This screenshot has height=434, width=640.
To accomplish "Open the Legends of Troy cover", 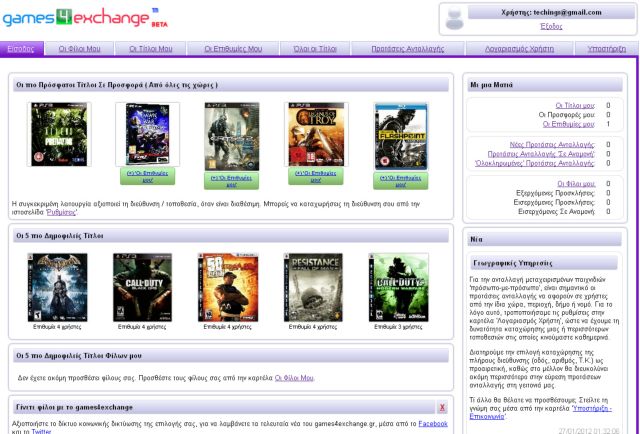I will click(x=316, y=134).
